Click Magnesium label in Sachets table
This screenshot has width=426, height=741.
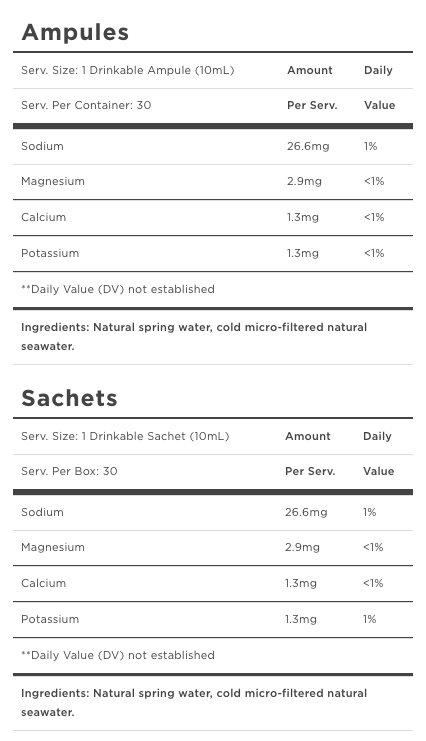(53, 547)
